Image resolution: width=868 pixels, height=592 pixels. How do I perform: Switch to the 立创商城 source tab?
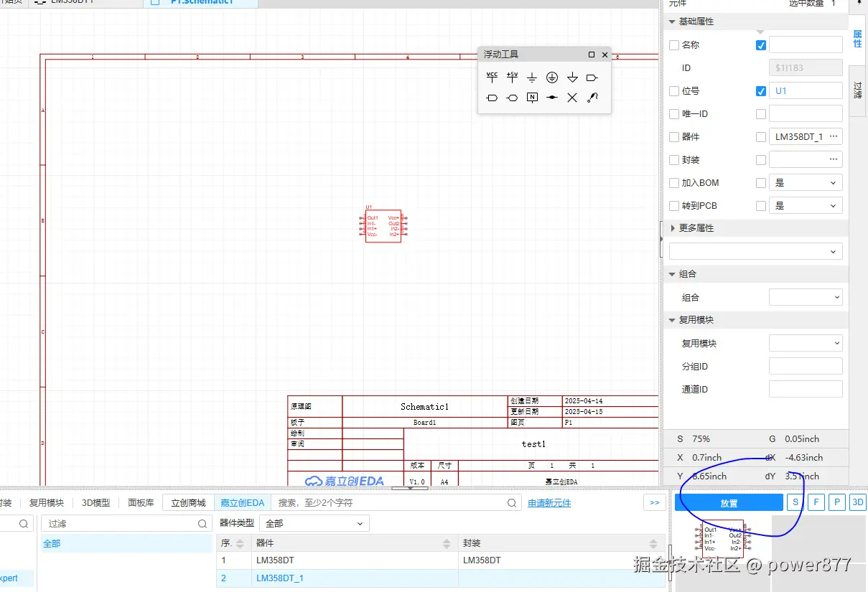pos(188,503)
